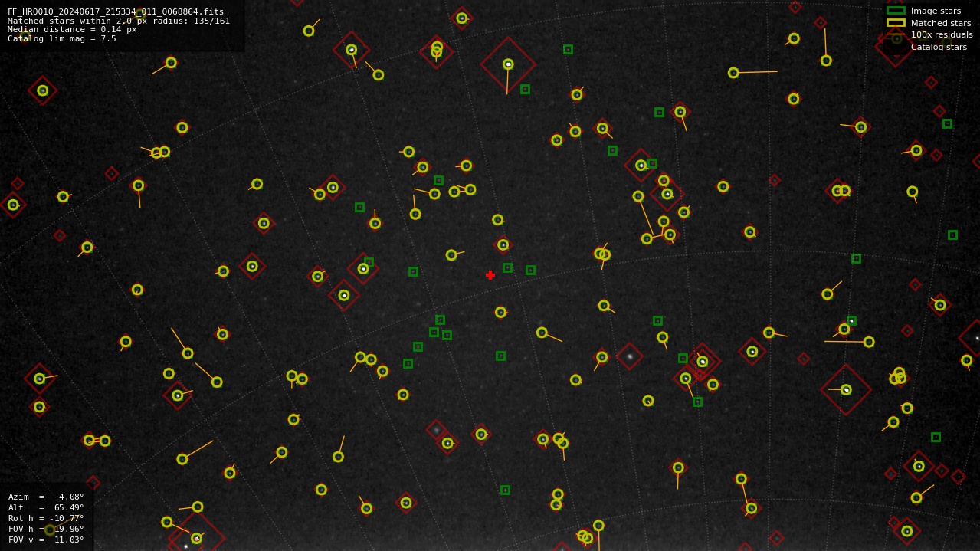Click the 'FOV v = 11.03°' readout
Viewport: 980px width, 551px height.
[x=46, y=540]
